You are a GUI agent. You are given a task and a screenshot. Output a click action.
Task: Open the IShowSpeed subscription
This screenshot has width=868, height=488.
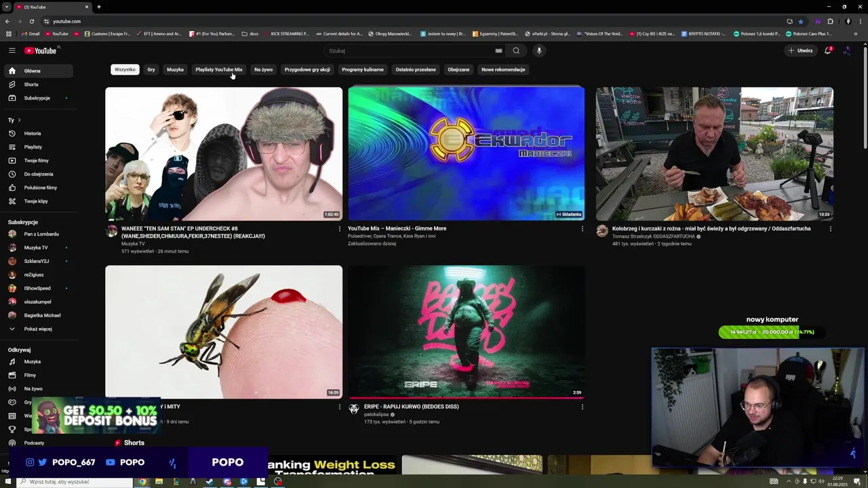click(x=38, y=288)
